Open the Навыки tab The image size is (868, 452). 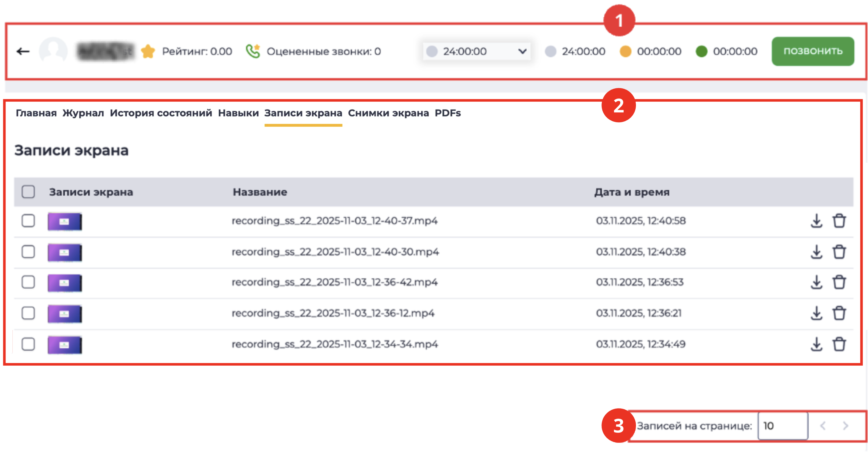(x=238, y=113)
